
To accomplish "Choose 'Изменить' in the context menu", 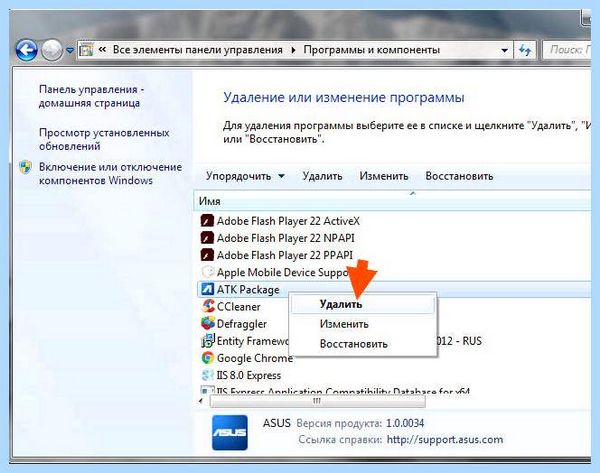I will point(362,324).
